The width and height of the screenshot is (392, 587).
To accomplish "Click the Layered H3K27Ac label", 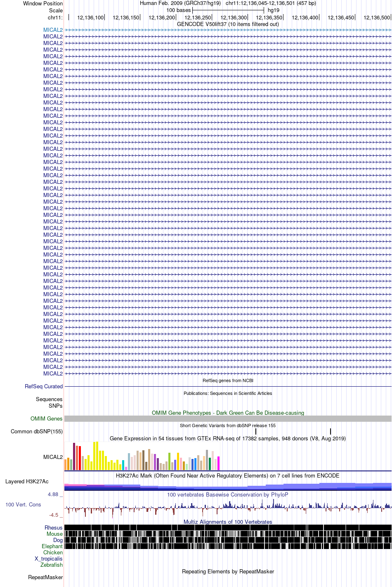I will coord(27,481).
